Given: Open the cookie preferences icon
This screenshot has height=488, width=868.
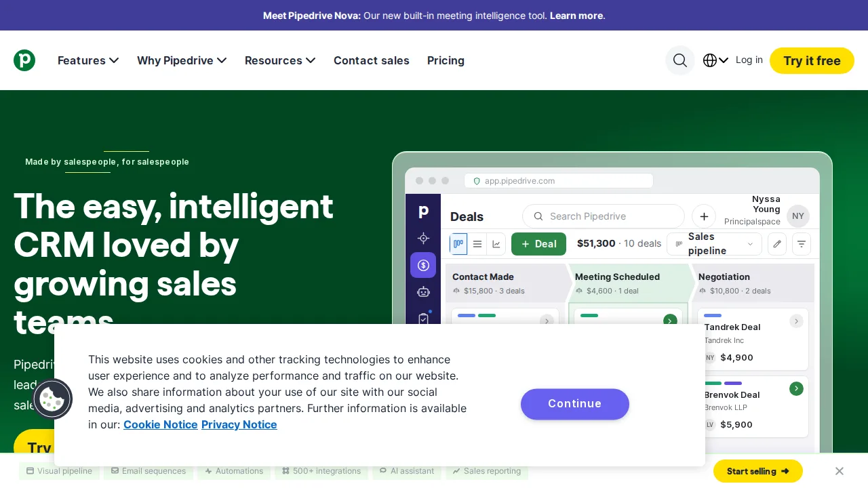Looking at the screenshot, I should [52, 399].
